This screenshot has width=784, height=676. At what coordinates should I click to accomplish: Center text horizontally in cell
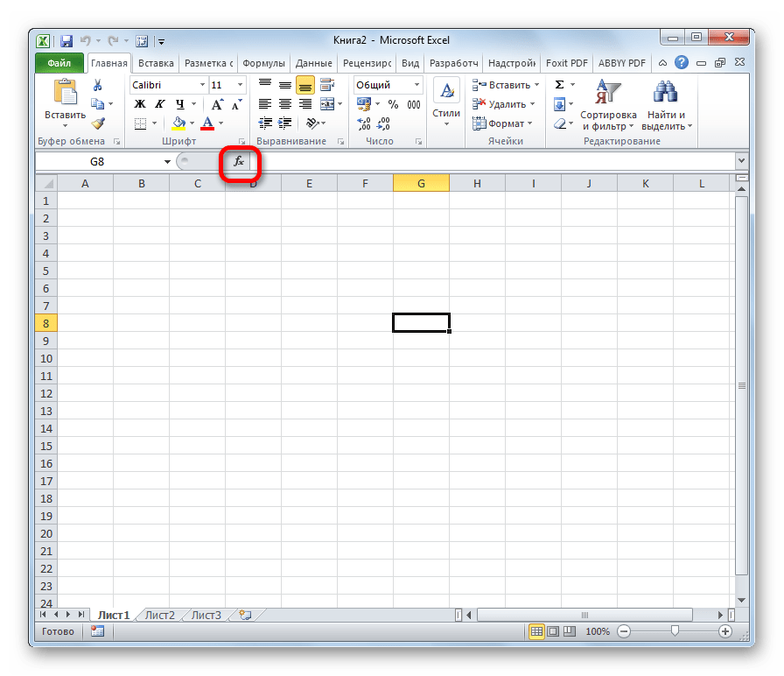285,104
